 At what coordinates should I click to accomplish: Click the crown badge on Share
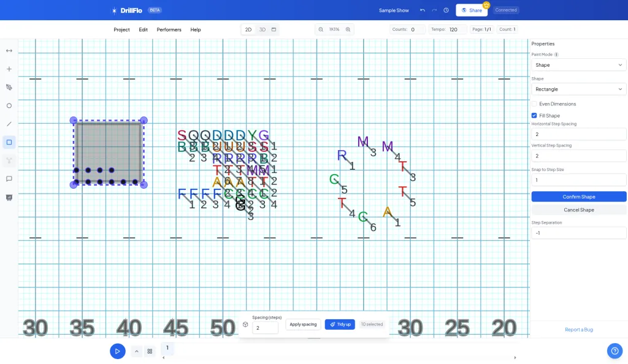pos(486,5)
